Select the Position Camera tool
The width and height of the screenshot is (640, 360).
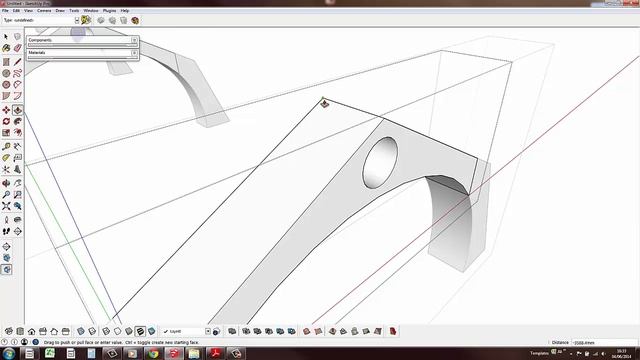[x=6, y=220]
